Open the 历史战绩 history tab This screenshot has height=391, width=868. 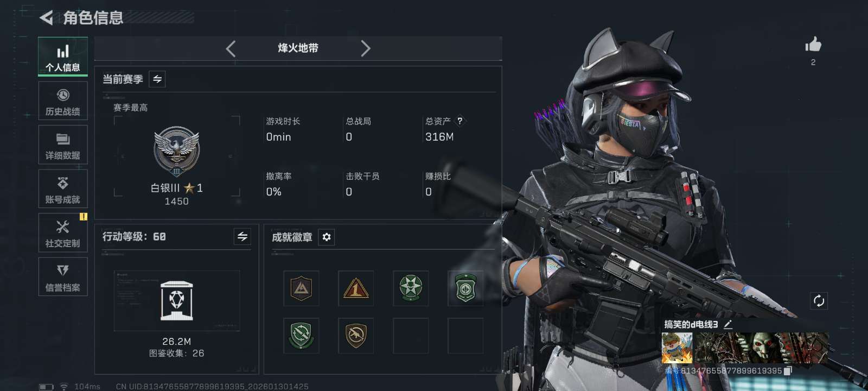[x=63, y=101]
